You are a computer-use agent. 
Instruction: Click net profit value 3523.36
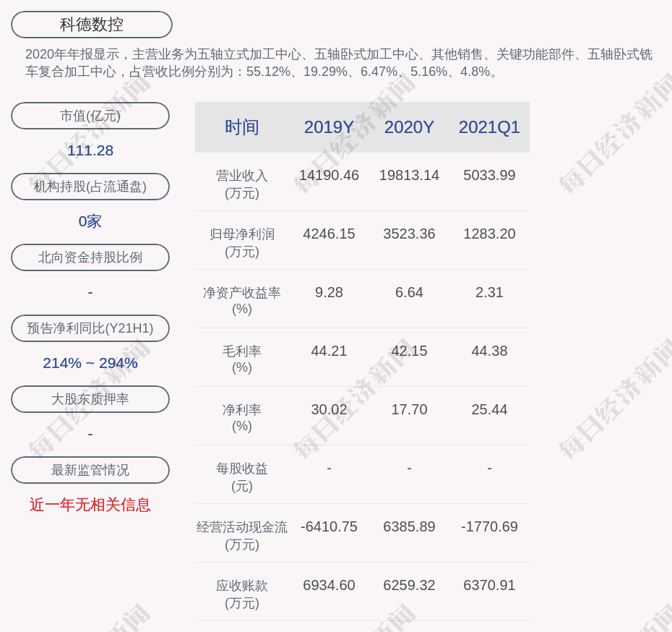point(409,234)
